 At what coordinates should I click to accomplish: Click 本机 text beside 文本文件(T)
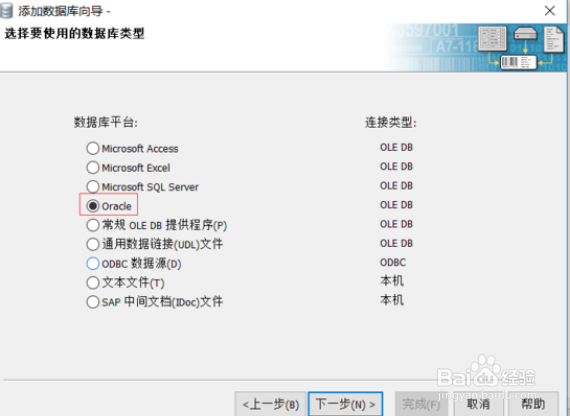point(392,281)
